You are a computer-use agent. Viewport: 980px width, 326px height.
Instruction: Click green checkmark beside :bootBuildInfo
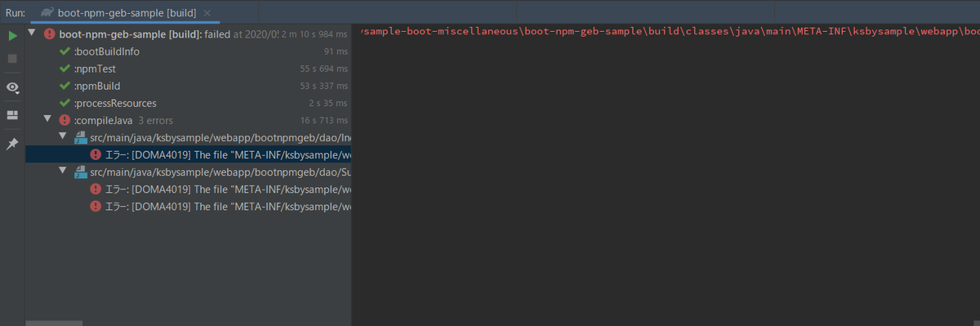(65, 51)
